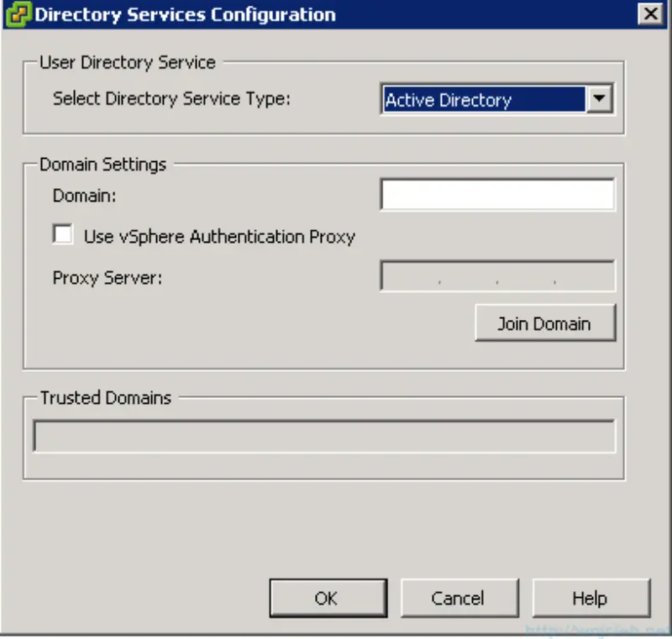
Task: Click the vSphere client icon in title bar
Action: 15,13
